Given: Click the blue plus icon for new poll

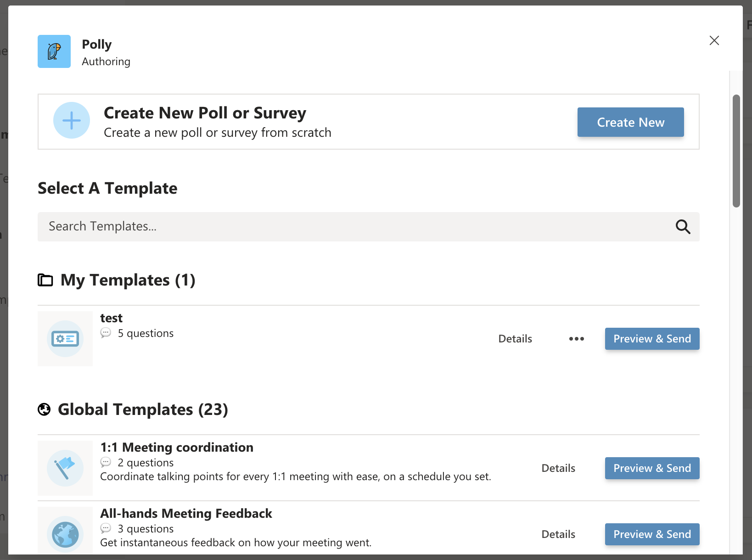Looking at the screenshot, I should click(72, 120).
